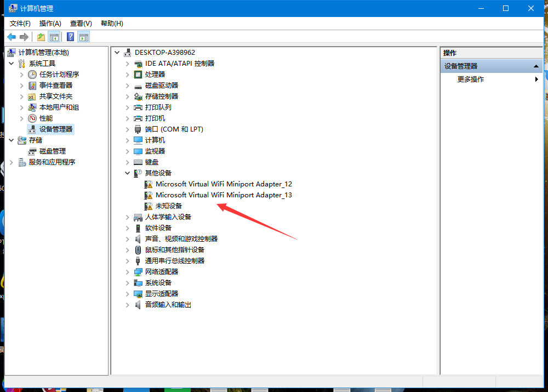The image size is (548, 392).
Task: Toggle the show/hide console tree icon
Action: coord(54,37)
